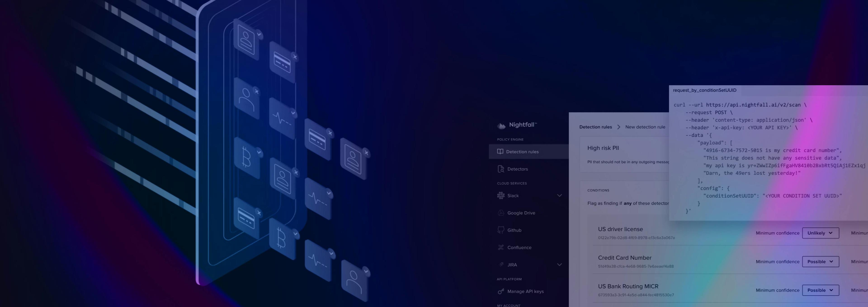Click the JIRA icon in sidebar
Image resolution: width=868 pixels, height=307 pixels.
point(501,265)
